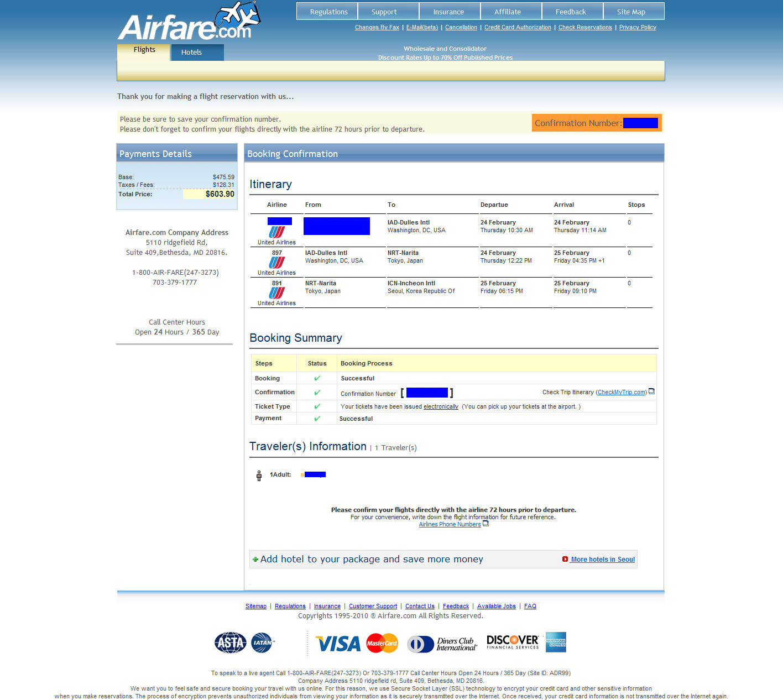The image size is (783, 700).
Task: Click the 'electronically' ticket link
Action: point(441,406)
